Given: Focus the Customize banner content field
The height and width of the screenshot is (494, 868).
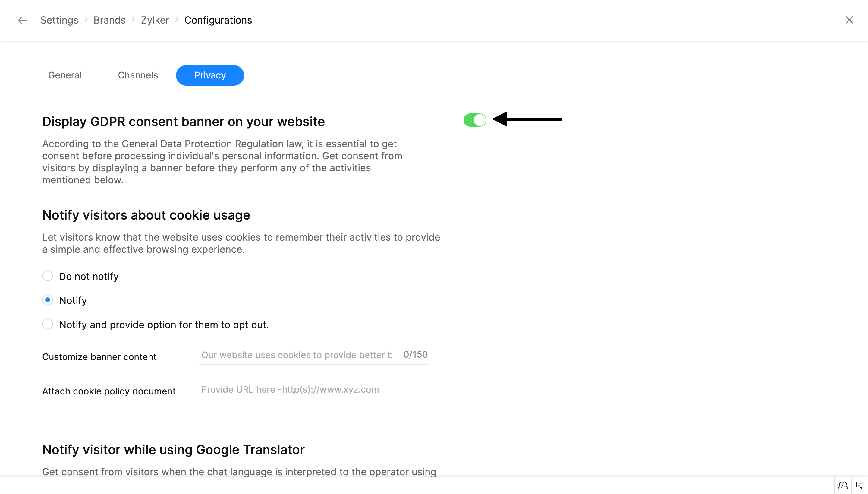Looking at the screenshot, I should (296, 355).
